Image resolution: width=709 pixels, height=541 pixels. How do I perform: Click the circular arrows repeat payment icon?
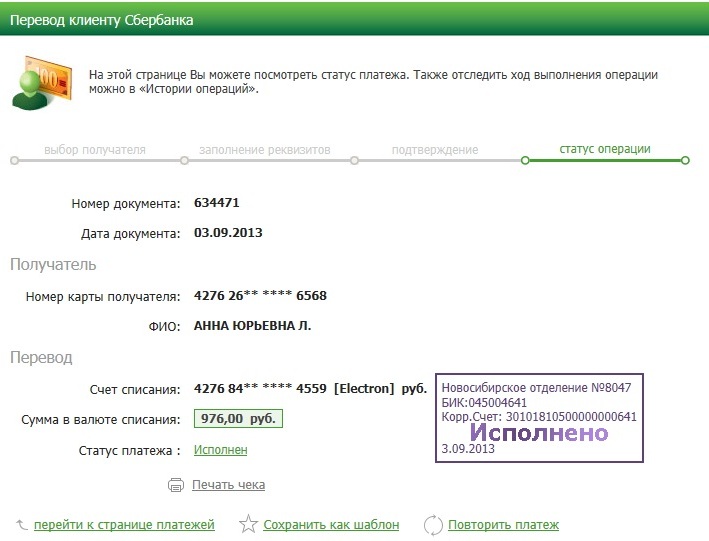pyautogui.click(x=433, y=524)
